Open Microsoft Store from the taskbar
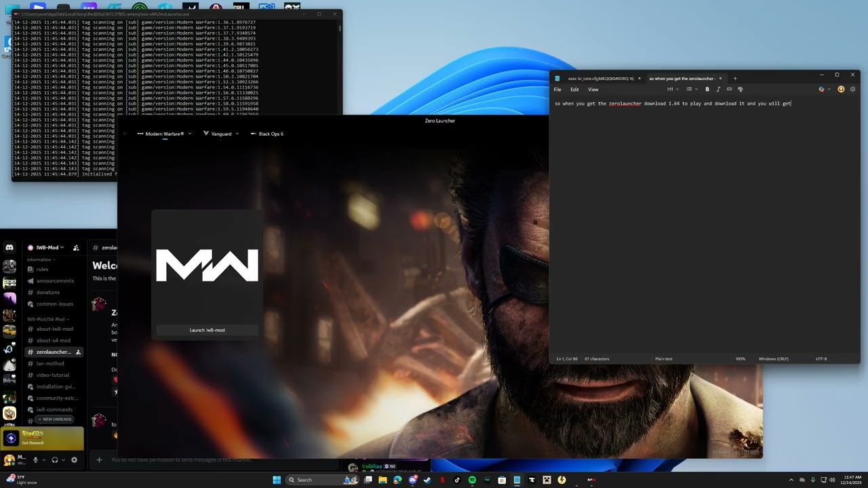 (502, 480)
